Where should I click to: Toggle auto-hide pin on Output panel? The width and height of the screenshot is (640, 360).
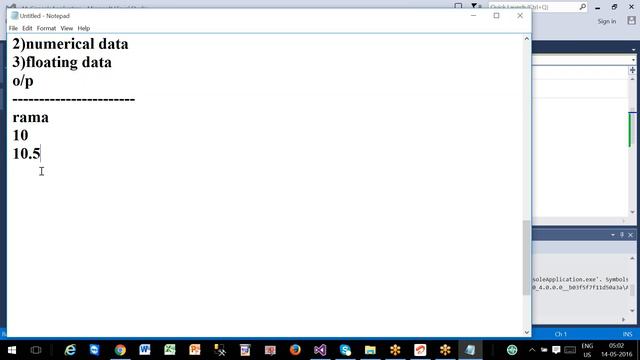(622, 235)
